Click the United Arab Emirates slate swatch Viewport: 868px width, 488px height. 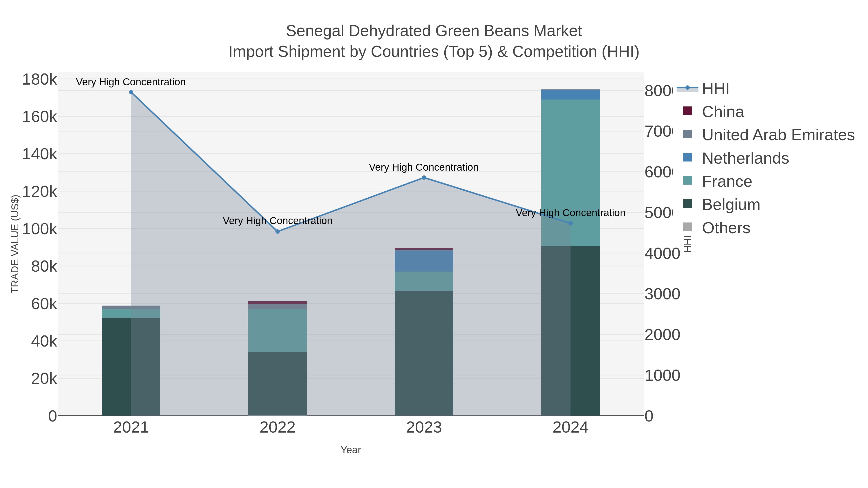(687, 134)
